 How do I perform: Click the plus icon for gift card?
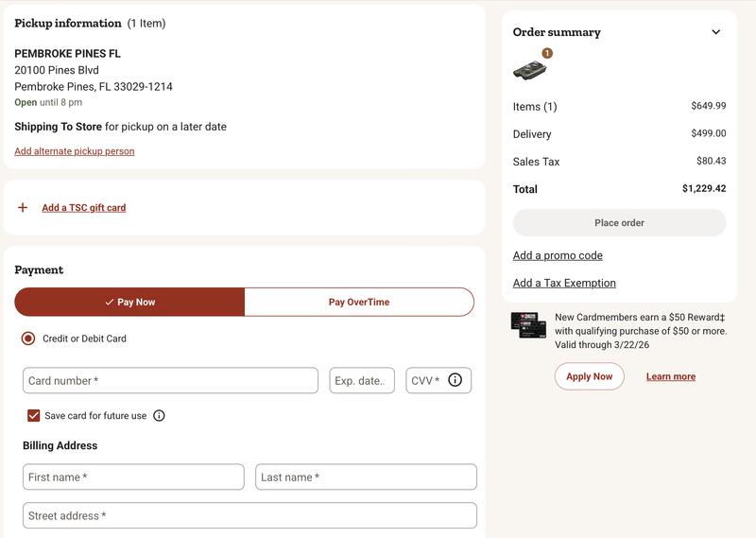[x=23, y=207]
